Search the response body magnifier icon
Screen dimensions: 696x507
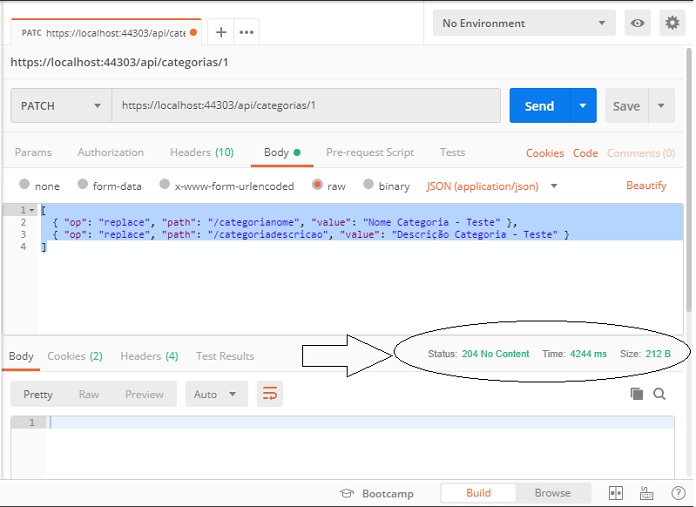(659, 394)
